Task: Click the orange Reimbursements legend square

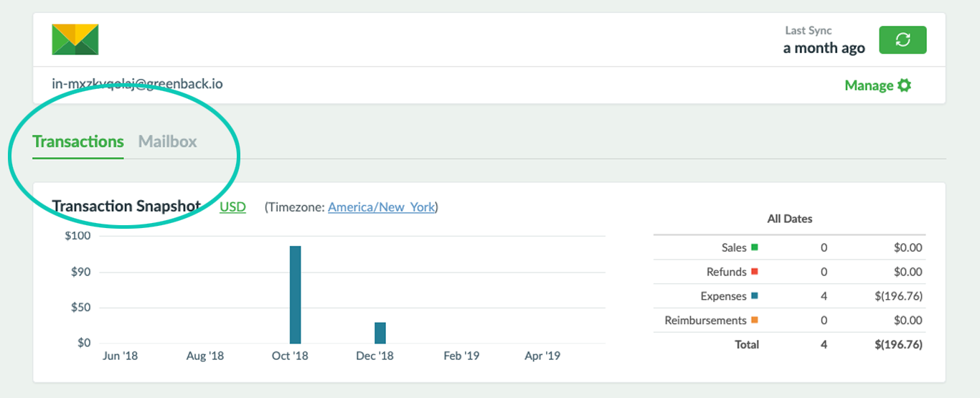Action: point(754,321)
